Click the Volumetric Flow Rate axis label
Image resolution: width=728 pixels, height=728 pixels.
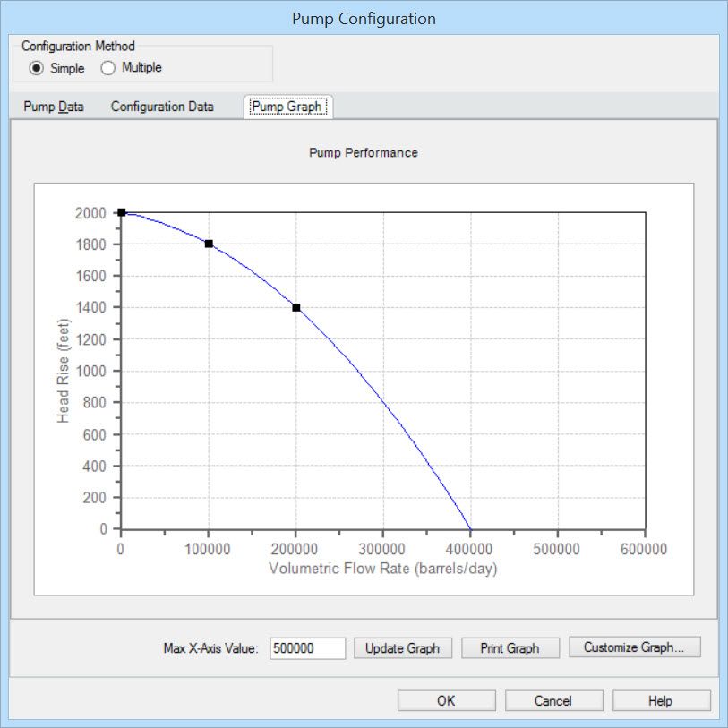point(383,565)
